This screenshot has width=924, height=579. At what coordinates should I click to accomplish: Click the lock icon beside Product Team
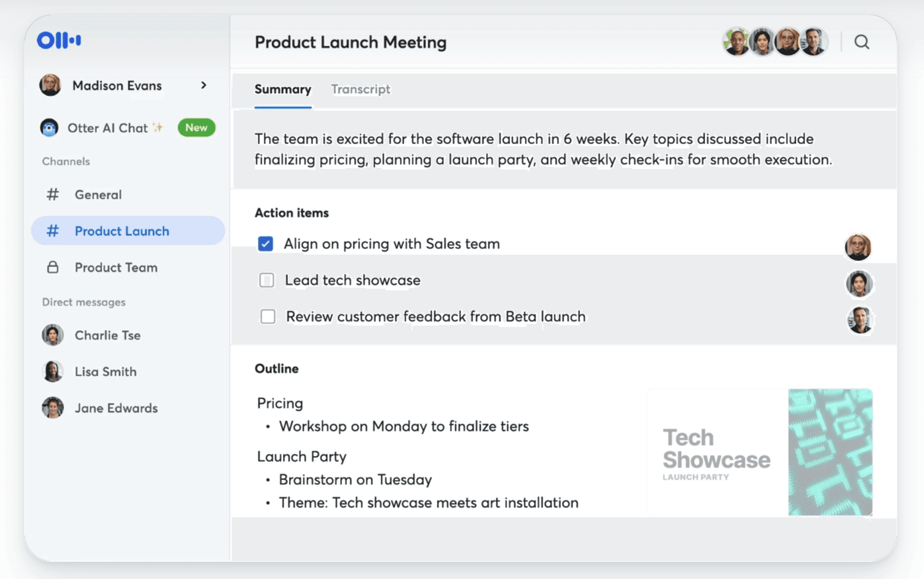tap(52, 267)
